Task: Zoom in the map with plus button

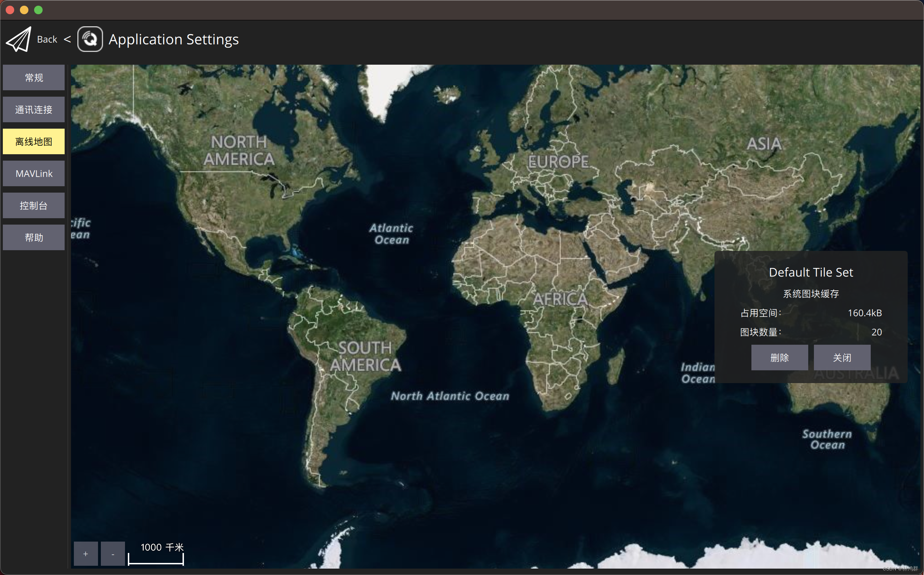Action: 86,554
